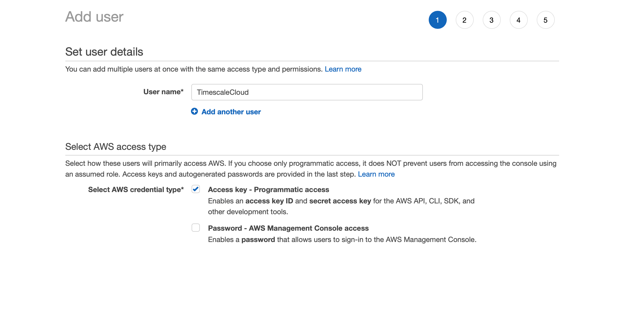Screen dimensions: 644x311
Task: Click the Set user details heading
Action: pyautogui.click(x=104, y=52)
